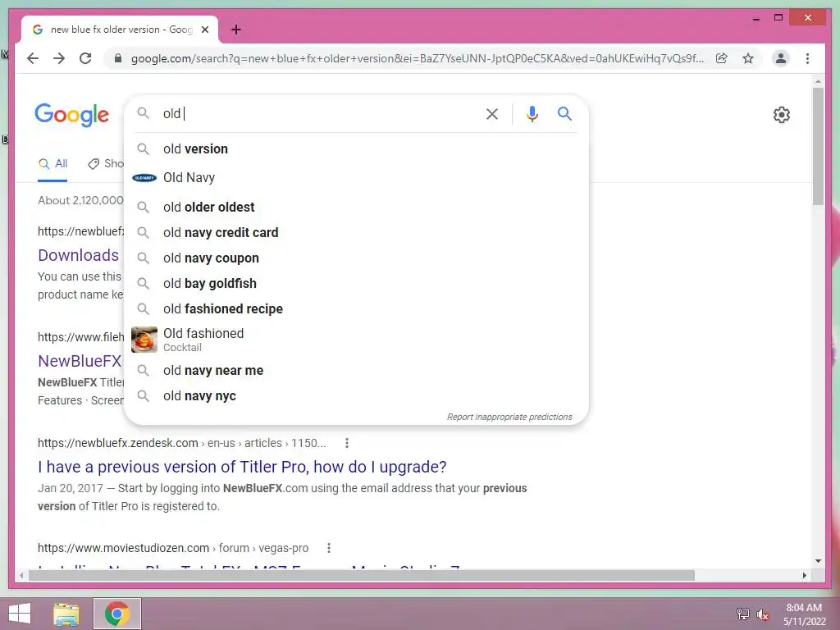Launch File Explorer from the taskbar

66,614
